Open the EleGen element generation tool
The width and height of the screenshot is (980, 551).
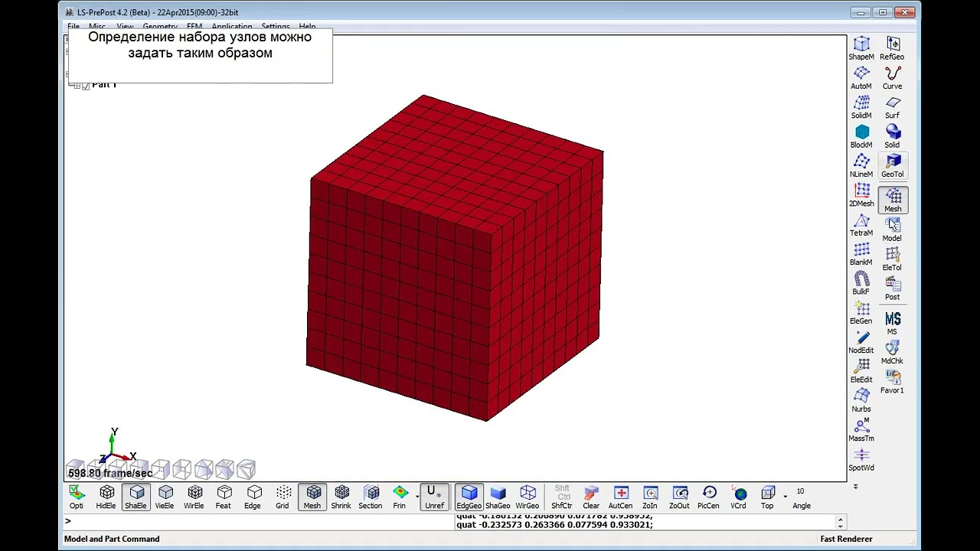[x=861, y=312]
